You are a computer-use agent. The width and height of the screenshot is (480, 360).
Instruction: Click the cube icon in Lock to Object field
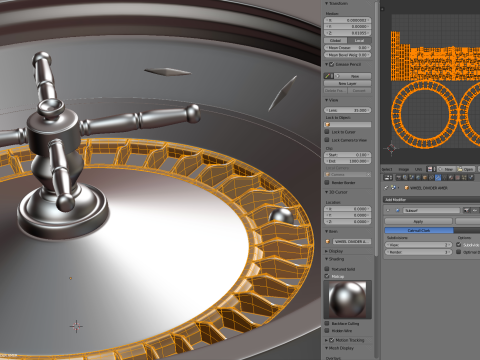tap(327, 124)
